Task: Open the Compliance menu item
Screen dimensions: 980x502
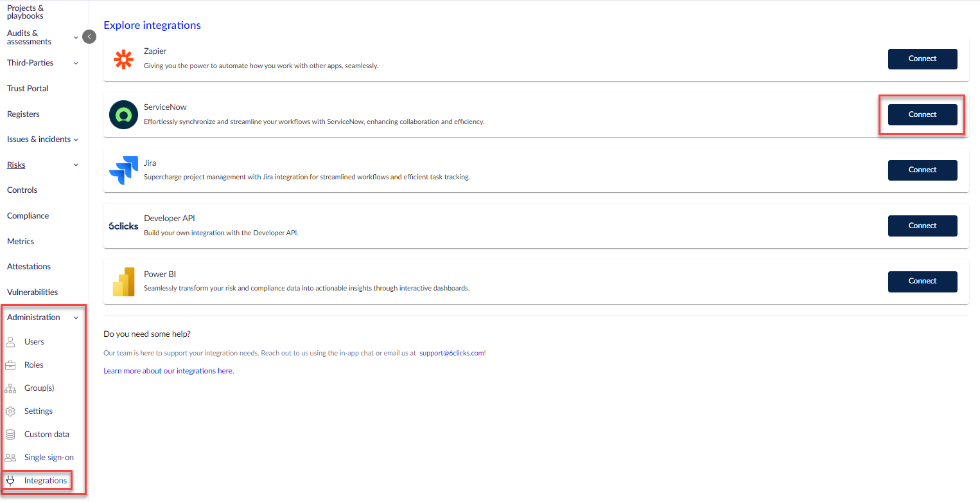Action: [x=28, y=216]
